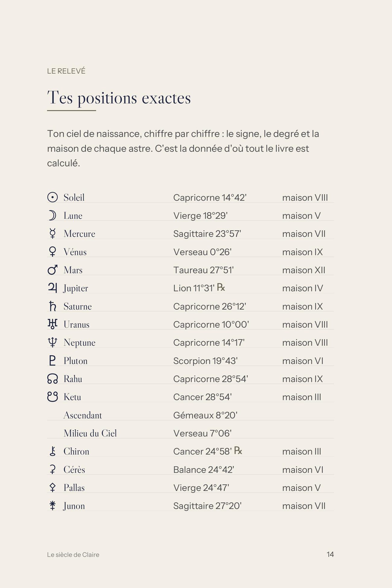Click the Jupiter symbol in the Jupiter row
392x588 pixels.
[52, 288]
